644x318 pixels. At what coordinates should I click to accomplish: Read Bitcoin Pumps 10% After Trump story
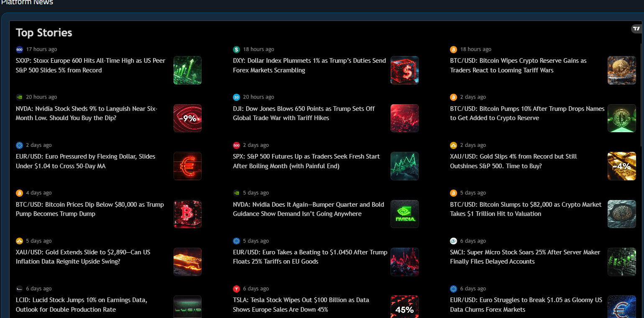[527, 113]
